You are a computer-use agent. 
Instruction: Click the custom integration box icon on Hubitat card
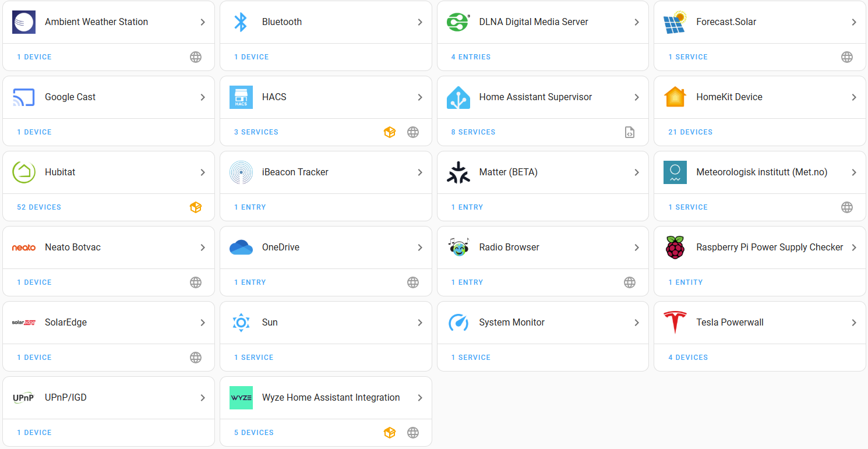[x=196, y=207]
